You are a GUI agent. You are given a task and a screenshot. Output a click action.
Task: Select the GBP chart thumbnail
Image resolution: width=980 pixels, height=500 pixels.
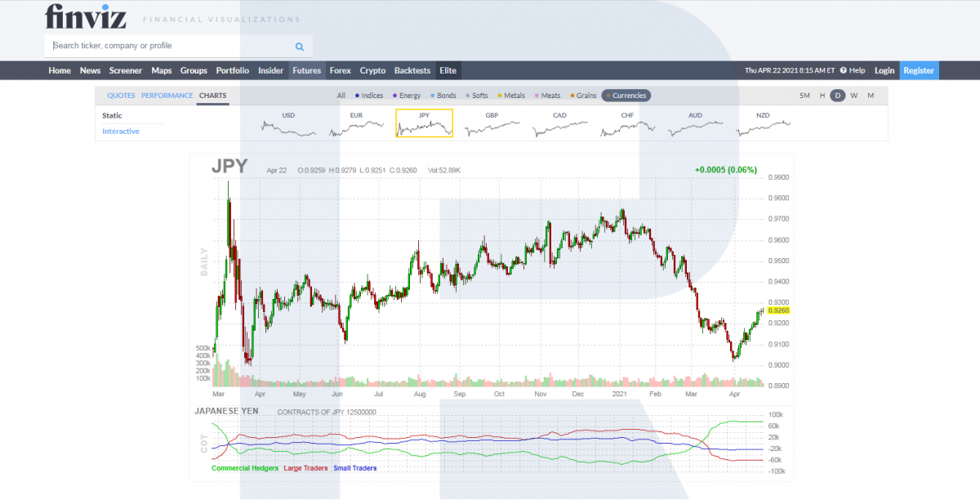tap(492, 123)
